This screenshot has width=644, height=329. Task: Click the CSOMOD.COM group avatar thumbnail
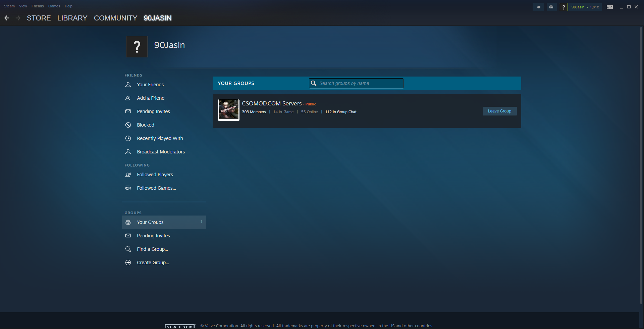pyautogui.click(x=229, y=110)
